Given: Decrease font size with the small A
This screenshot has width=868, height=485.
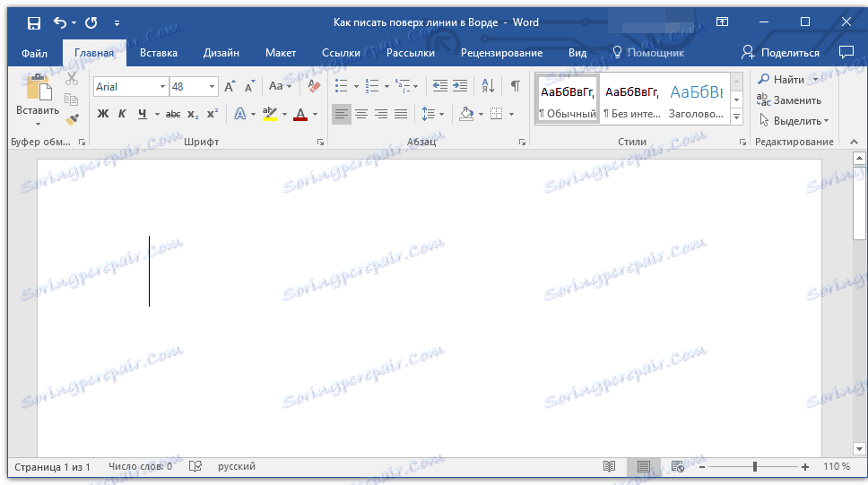Looking at the screenshot, I should click(x=249, y=86).
